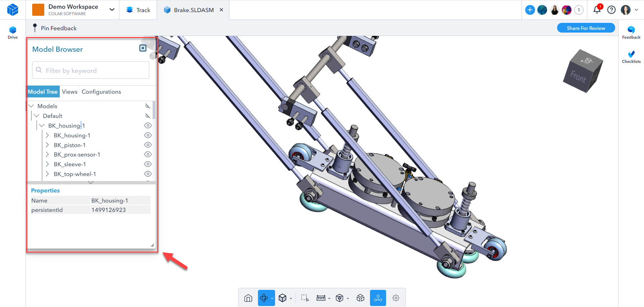Select the box selection tool
644x307 pixels.
305,298
